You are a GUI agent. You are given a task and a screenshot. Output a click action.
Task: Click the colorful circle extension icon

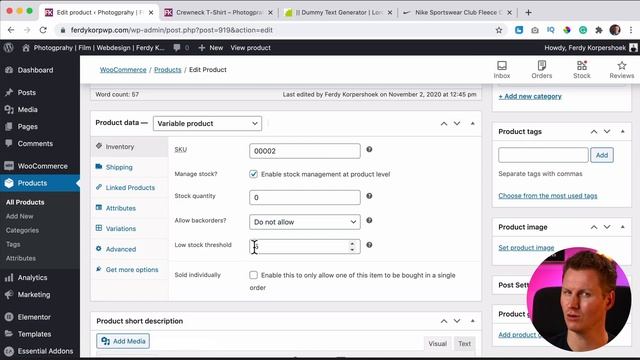[x=567, y=30]
